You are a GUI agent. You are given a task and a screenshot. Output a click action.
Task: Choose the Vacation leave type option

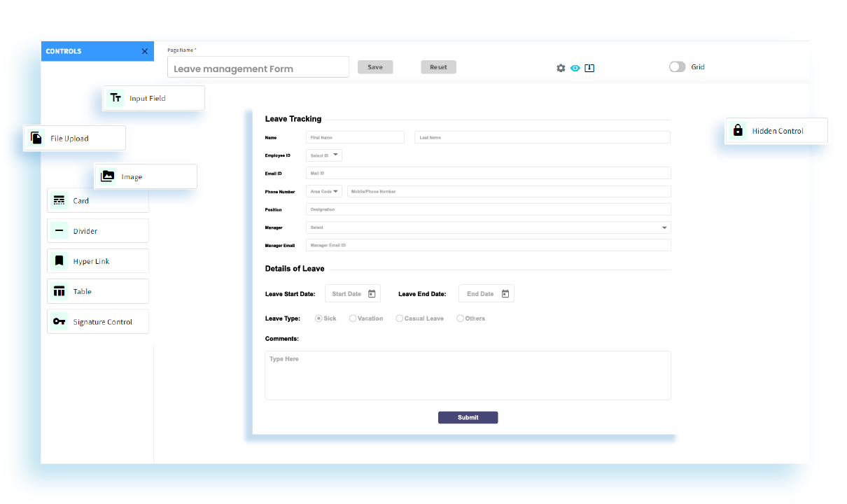click(353, 318)
